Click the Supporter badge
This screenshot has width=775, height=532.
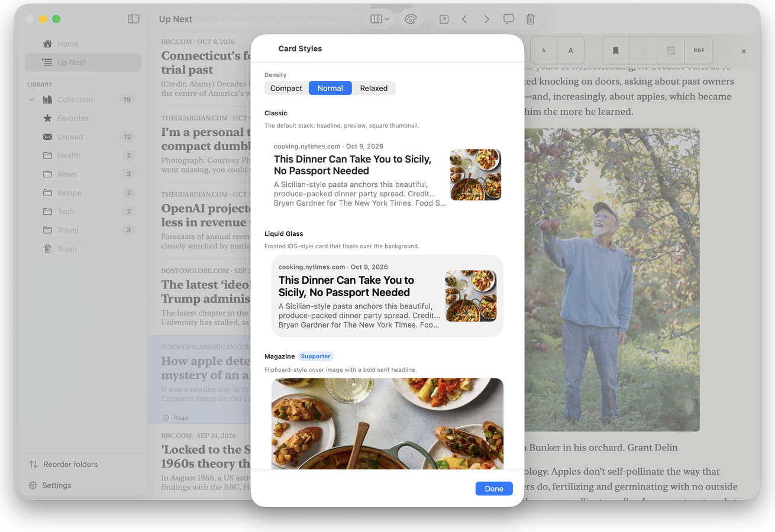315,356
